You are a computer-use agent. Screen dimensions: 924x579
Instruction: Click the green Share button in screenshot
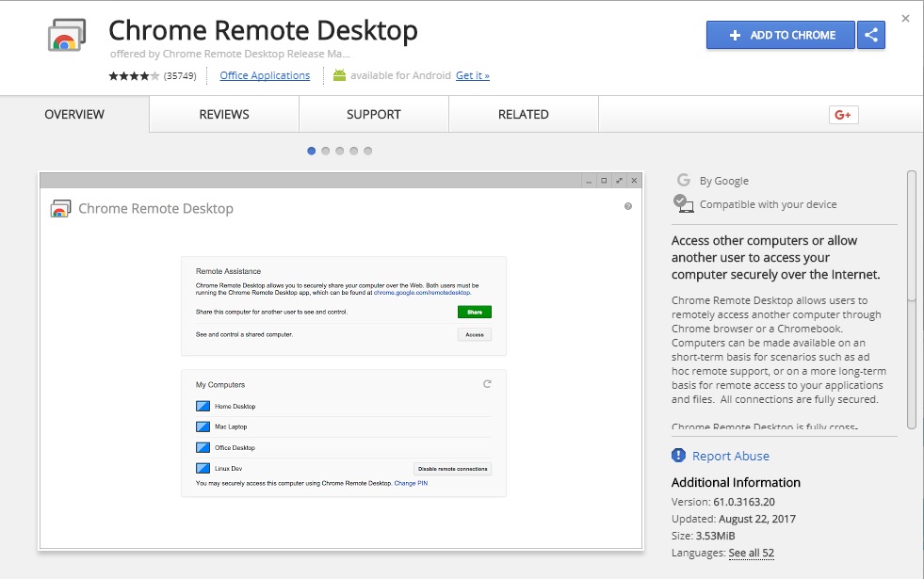475,313
